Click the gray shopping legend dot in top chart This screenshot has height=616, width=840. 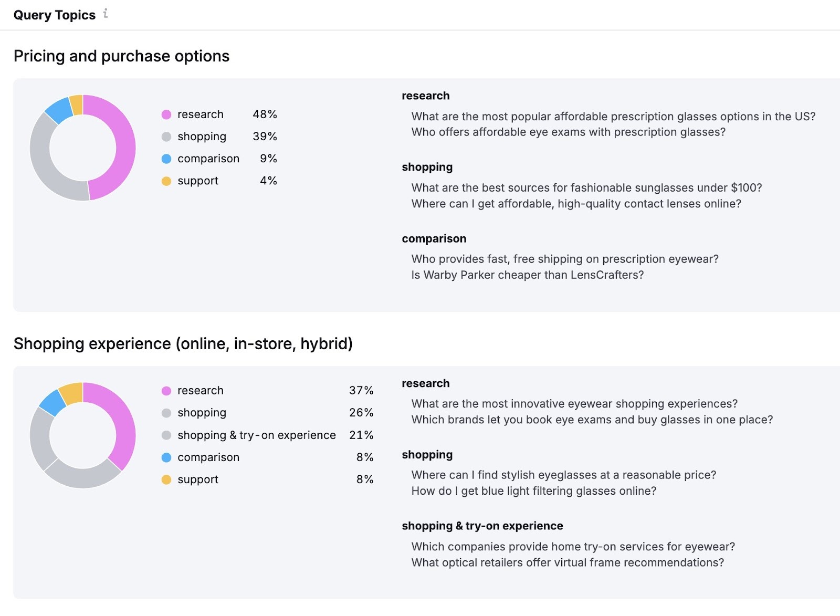pos(166,136)
